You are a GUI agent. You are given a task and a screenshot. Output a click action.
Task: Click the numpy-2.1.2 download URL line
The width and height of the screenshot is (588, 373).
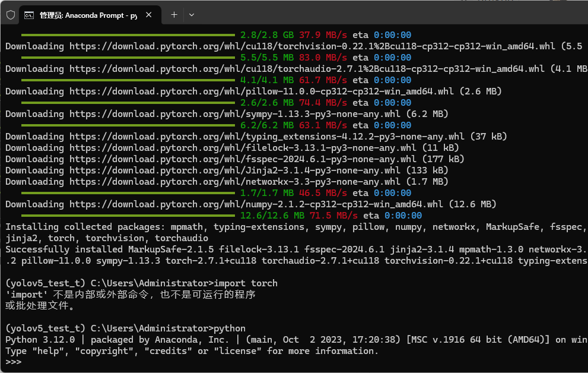tap(251, 204)
